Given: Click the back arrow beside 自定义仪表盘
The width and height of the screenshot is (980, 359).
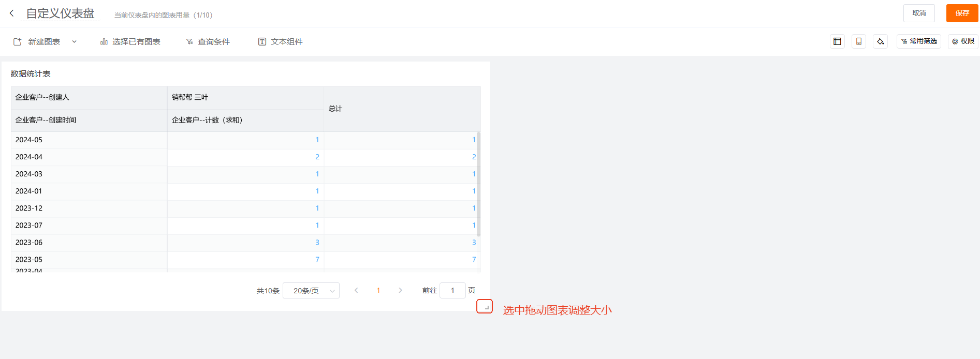Looking at the screenshot, I should [11, 13].
